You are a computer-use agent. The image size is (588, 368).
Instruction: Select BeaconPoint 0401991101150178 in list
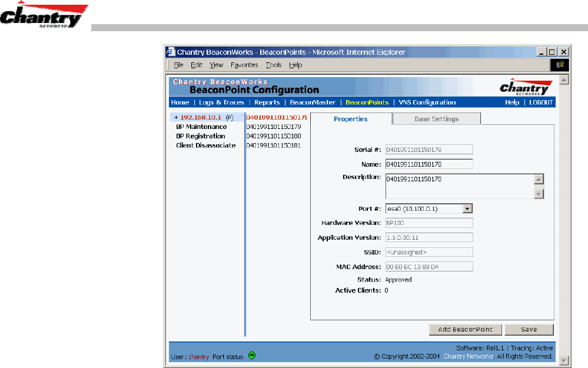click(x=277, y=117)
